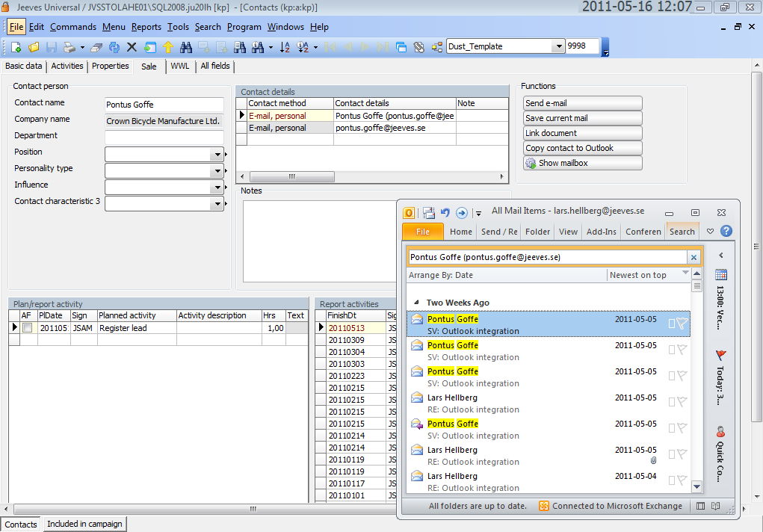
Task: Click the Save current mail button
Action: [582, 118]
